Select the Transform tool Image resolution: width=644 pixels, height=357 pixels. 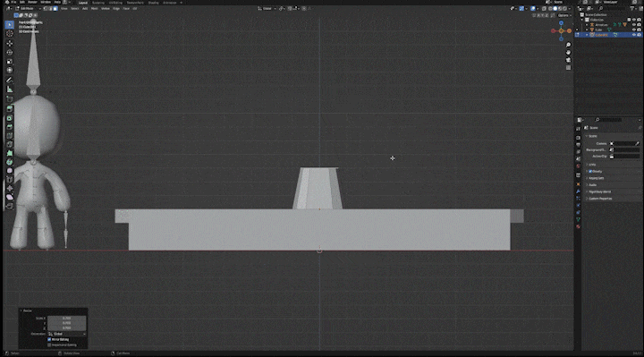pyautogui.click(x=10, y=71)
